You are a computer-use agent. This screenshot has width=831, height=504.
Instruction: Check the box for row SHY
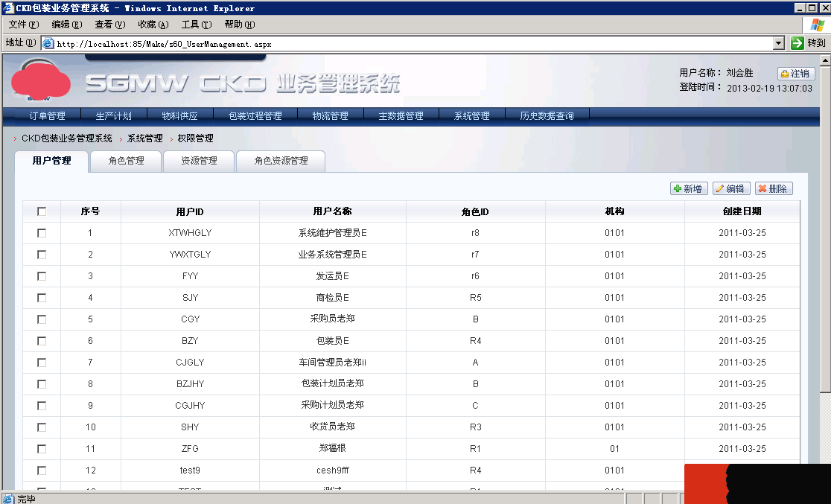(42, 427)
